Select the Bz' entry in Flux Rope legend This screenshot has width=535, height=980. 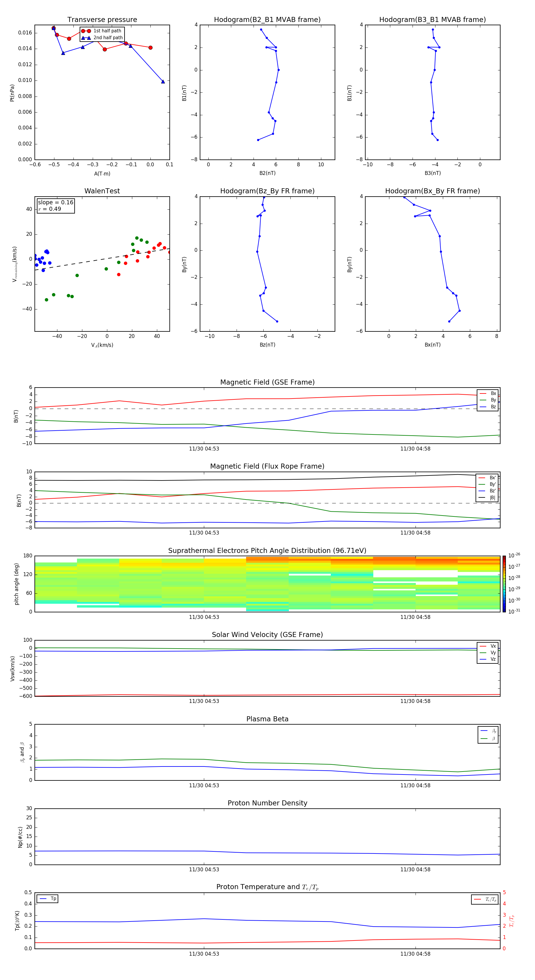click(x=487, y=491)
